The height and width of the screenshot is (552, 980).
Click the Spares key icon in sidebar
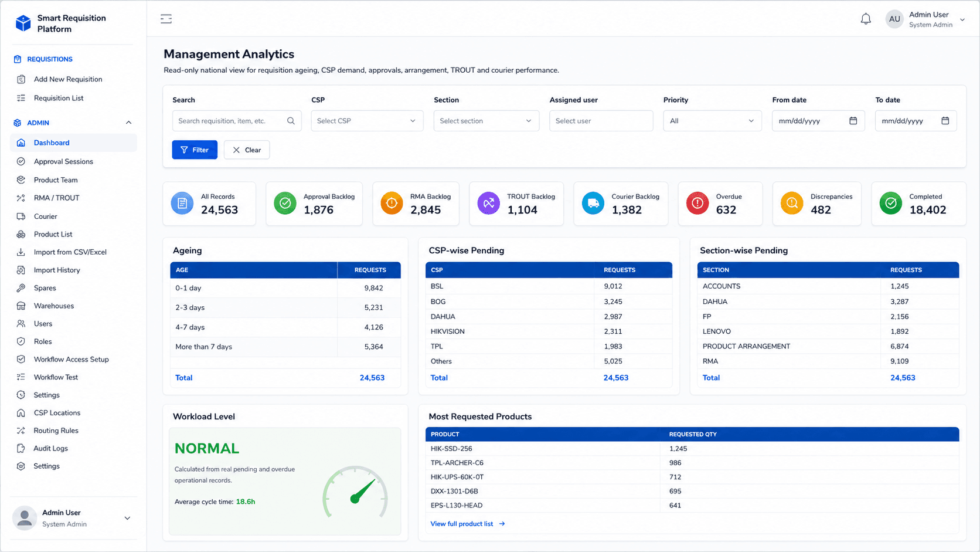[x=21, y=288]
